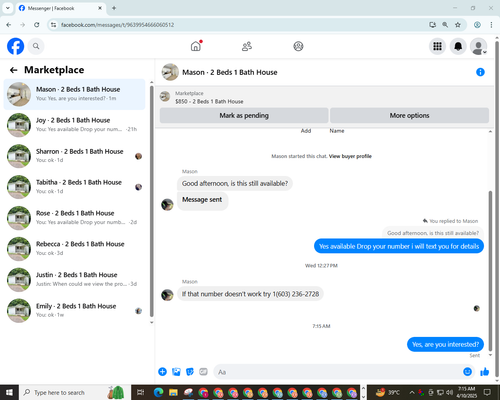Open the Windows Start menu
Viewport: 500px width, 400px height.
pos(9,392)
